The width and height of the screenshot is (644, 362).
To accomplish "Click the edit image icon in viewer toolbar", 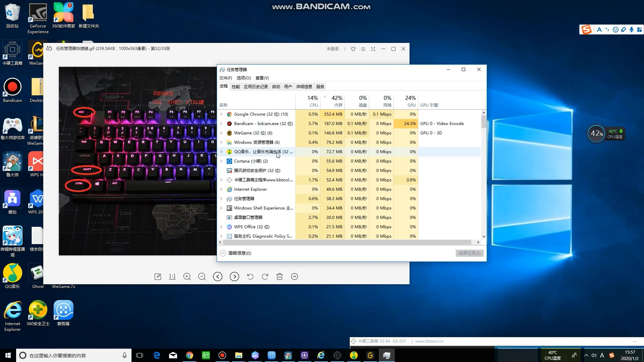I will click(x=158, y=277).
